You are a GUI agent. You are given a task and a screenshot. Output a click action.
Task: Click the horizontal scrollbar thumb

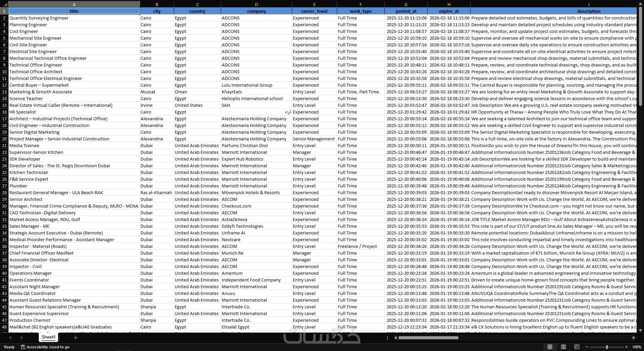click(428, 338)
